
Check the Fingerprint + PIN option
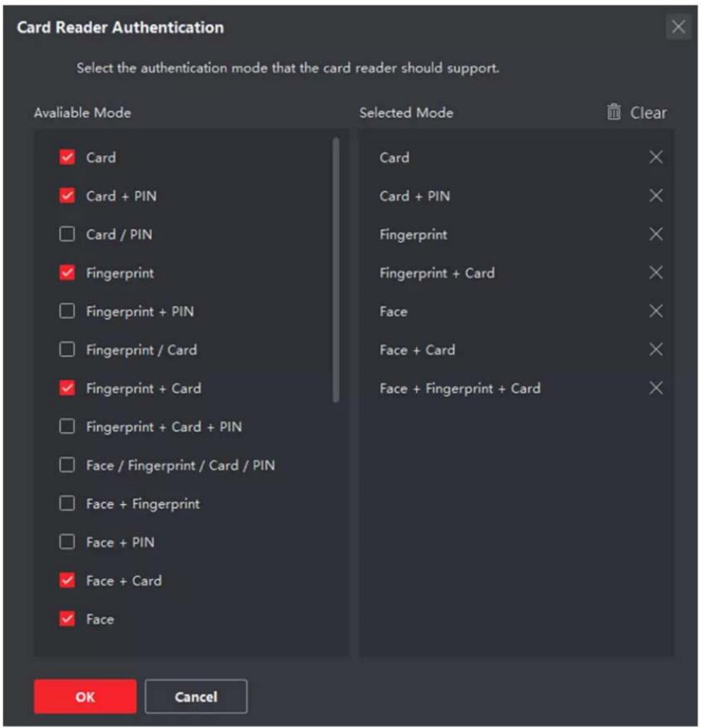(x=68, y=311)
